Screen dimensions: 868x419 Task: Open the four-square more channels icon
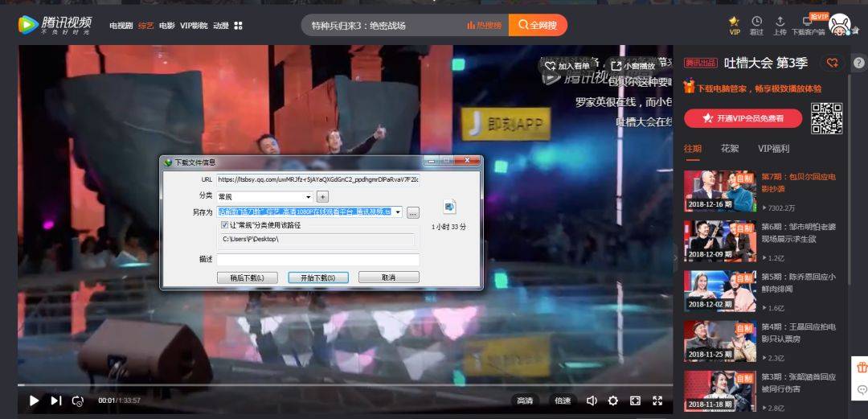(x=239, y=26)
